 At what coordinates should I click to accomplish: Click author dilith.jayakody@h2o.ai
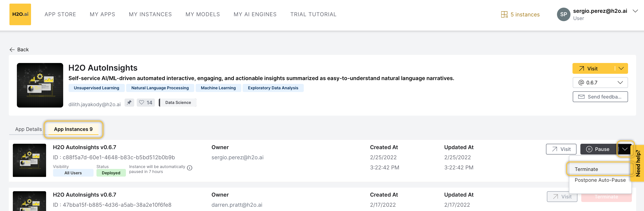pos(94,104)
